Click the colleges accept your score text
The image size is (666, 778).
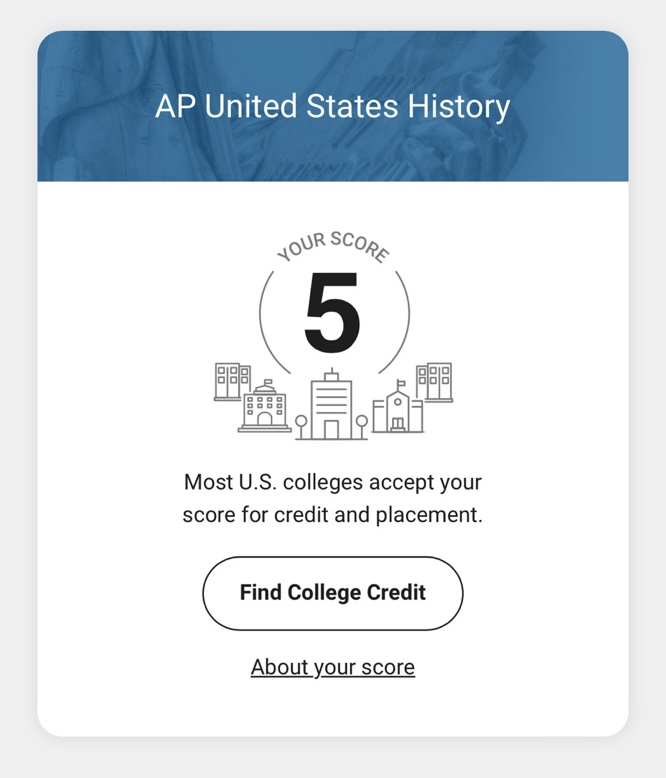pos(333,498)
